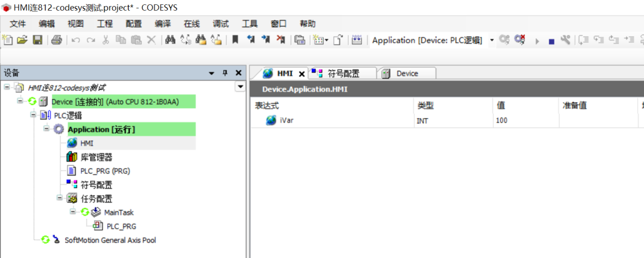Open the 文件 menu
Image resolution: width=644 pixels, height=258 pixels.
click(x=18, y=24)
